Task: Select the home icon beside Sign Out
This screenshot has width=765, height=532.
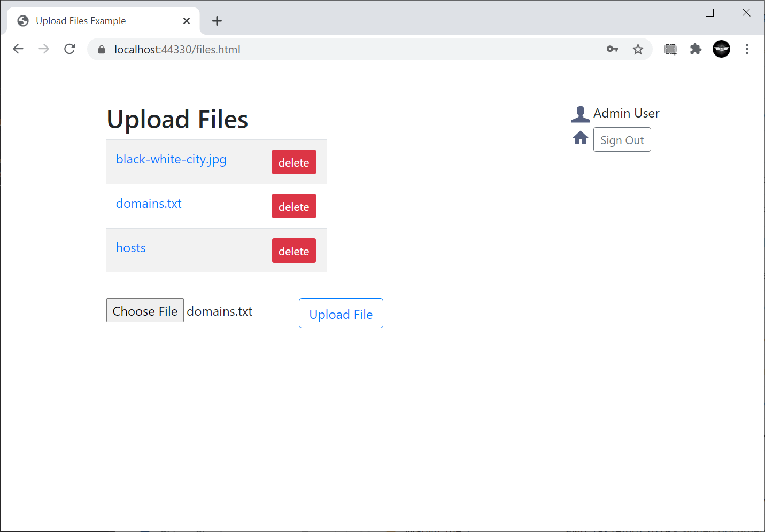Action: tap(580, 138)
